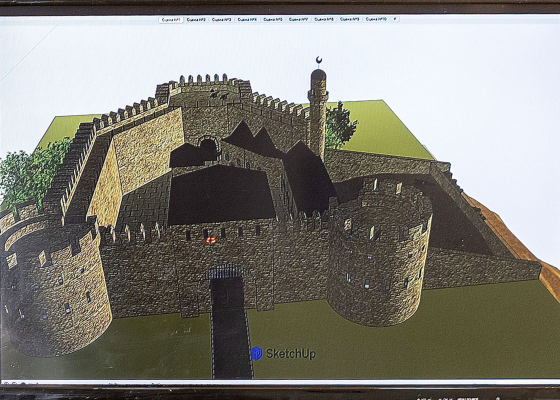Select the crescent atop the minaret
The image size is (560, 400).
coord(319,60)
